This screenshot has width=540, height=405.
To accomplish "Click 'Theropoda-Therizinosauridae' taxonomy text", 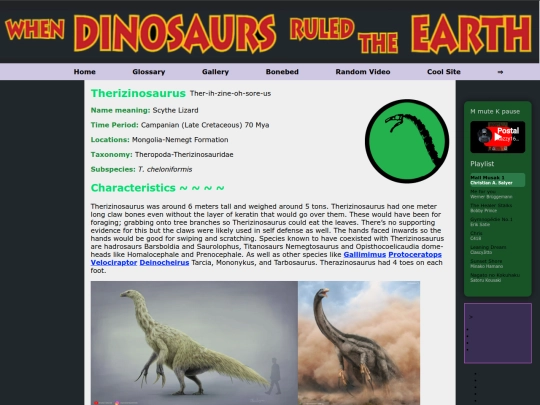I will (184, 155).
